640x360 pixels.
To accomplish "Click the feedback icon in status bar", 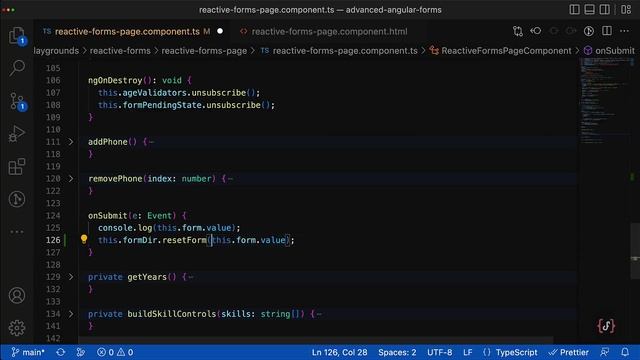I will tap(605, 352).
